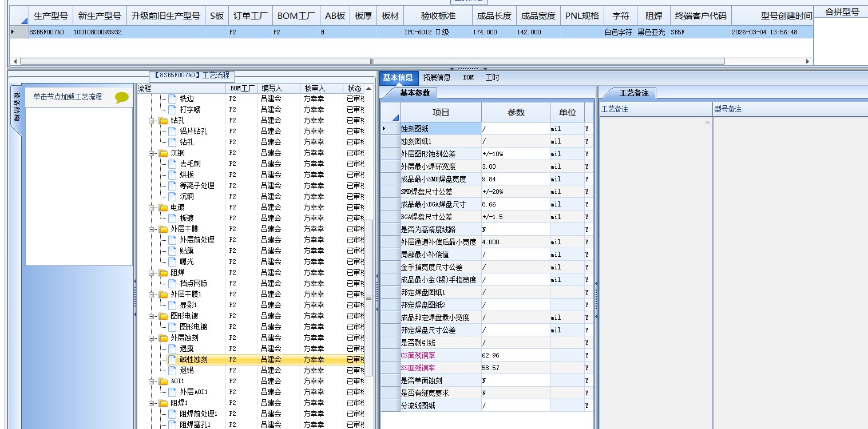Image resolution: width=868 pixels, height=429 pixels.
Task: Collapse the 电镀 tree node
Action: click(152, 208)
